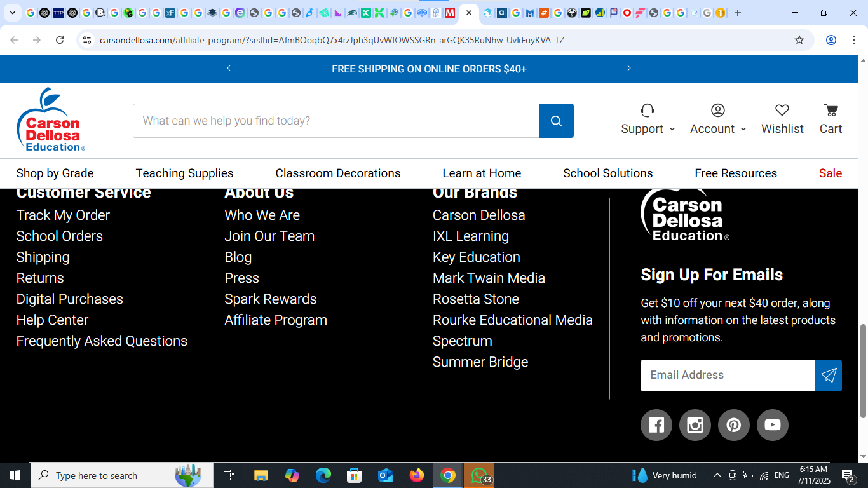Image resolution: width=868 pixels, height=488 pixels.
Task: Open the shopping Cart icon
Action: (x=831, y=111)
